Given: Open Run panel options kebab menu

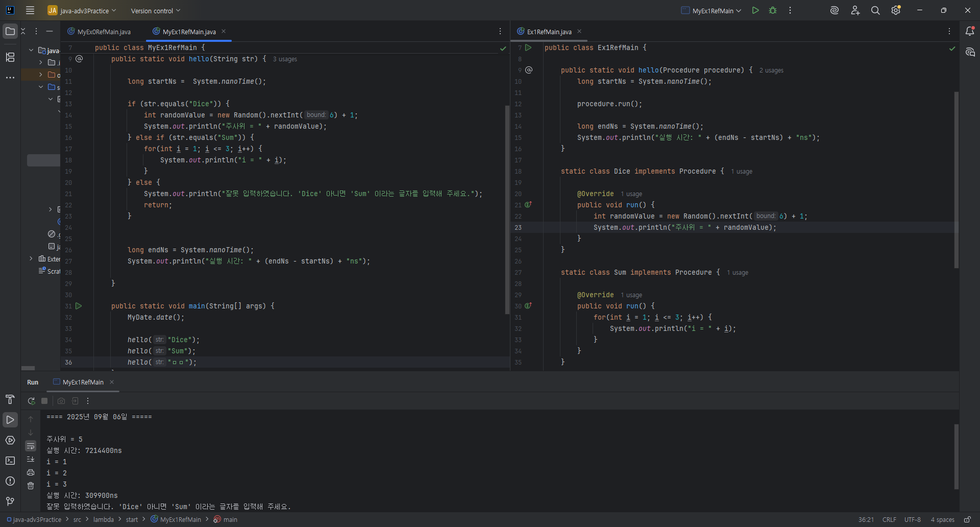Looking at the screenshot, I should 88,401.
